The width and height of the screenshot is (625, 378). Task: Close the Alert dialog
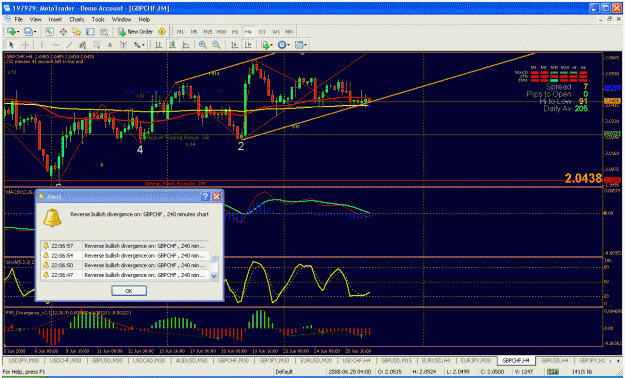point(216,196)
